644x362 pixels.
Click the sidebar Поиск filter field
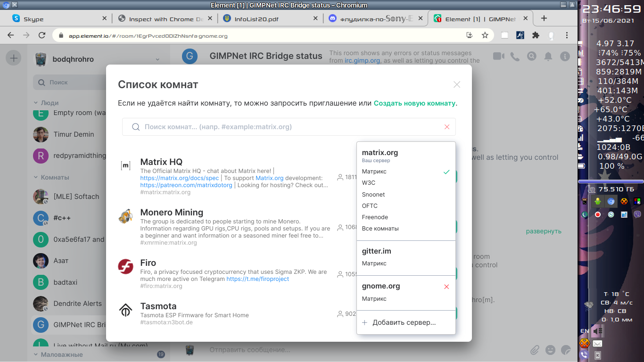(99, 82)
